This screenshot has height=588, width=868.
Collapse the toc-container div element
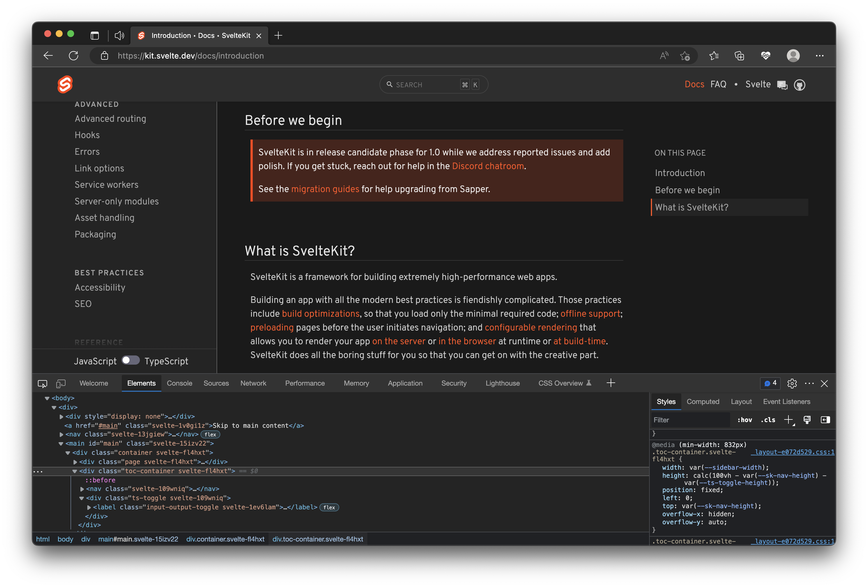click(74, 471)
